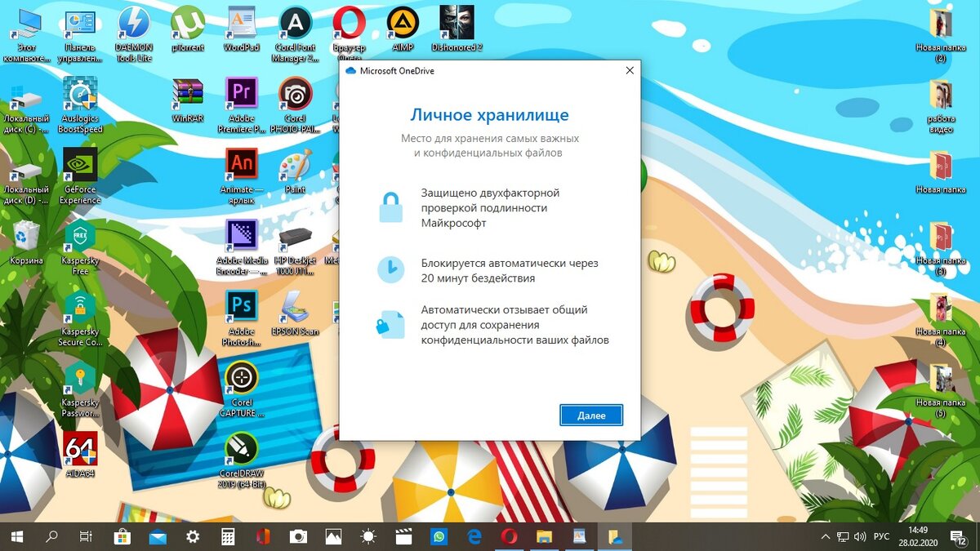Image resolution: width=980 pixels, height=551 pixels.
Task: Open the Windows Start menu
Action: 16,536
